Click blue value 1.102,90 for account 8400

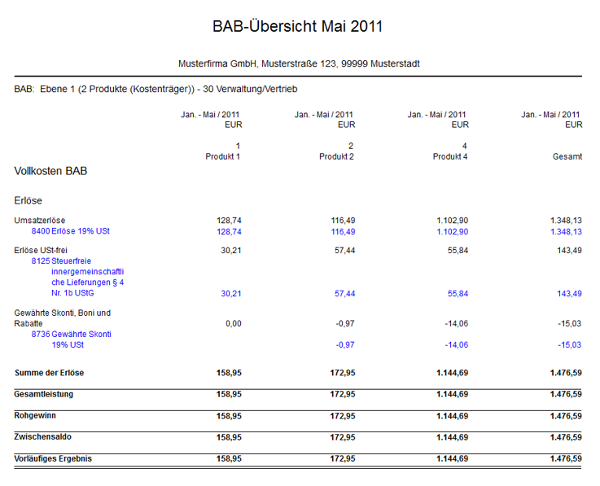[x=452, y=232]
